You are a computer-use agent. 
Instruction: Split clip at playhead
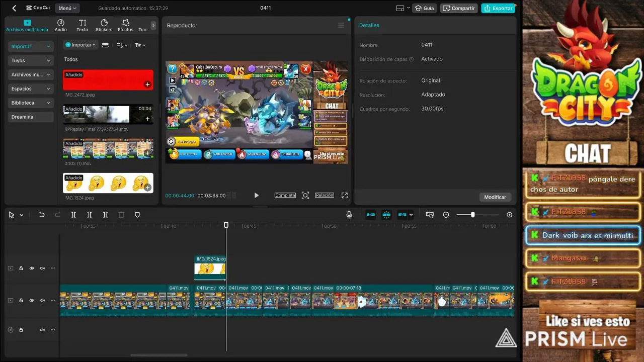point(73,215)
